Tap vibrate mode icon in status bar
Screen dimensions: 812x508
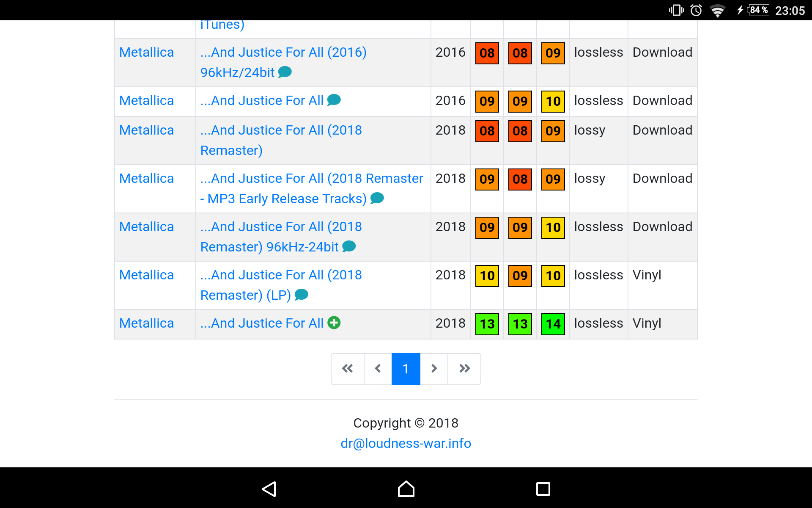tap(676, 10)
